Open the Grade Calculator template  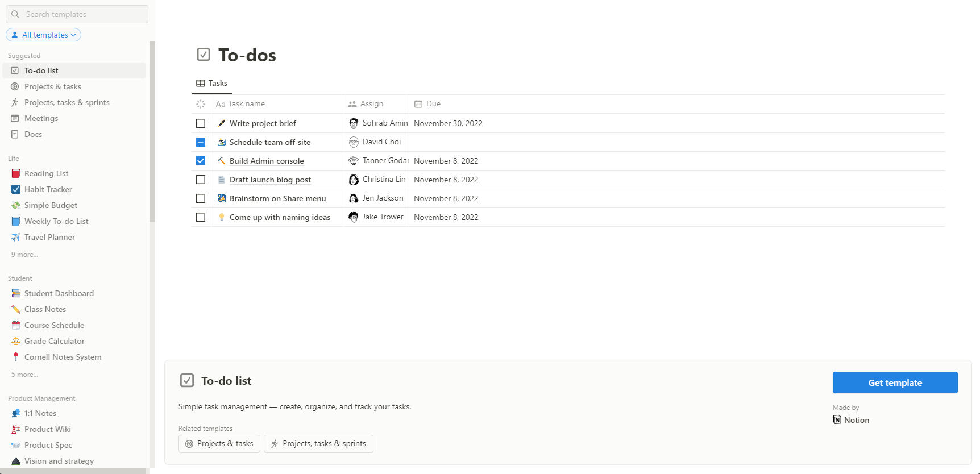point(54,341)
